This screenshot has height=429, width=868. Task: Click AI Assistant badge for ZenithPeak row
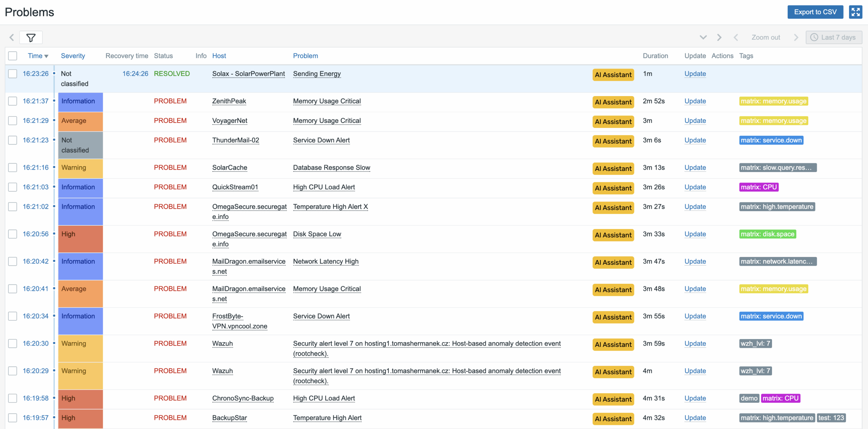(613, 102)
